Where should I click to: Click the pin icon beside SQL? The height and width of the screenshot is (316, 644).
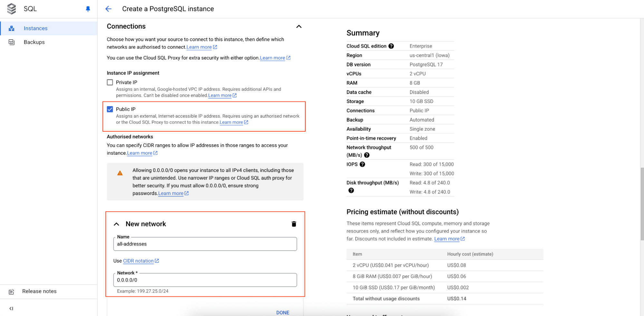tap(88, 9)
